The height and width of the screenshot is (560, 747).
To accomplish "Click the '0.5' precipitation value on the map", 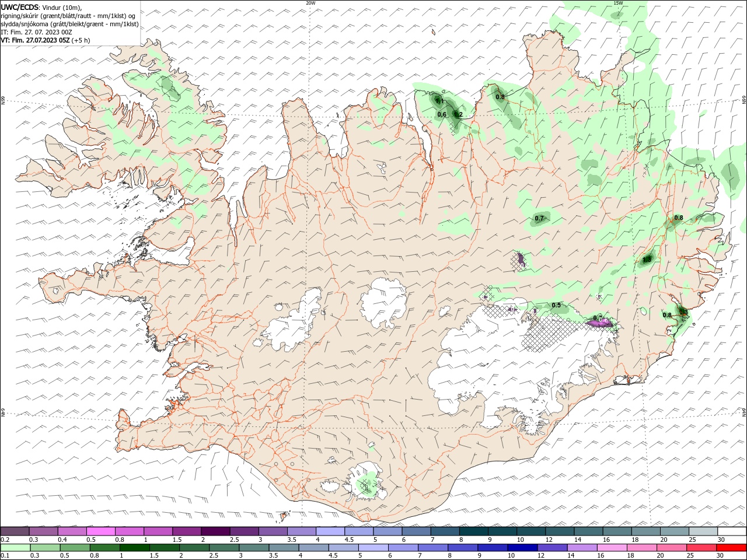I will 556,306.
